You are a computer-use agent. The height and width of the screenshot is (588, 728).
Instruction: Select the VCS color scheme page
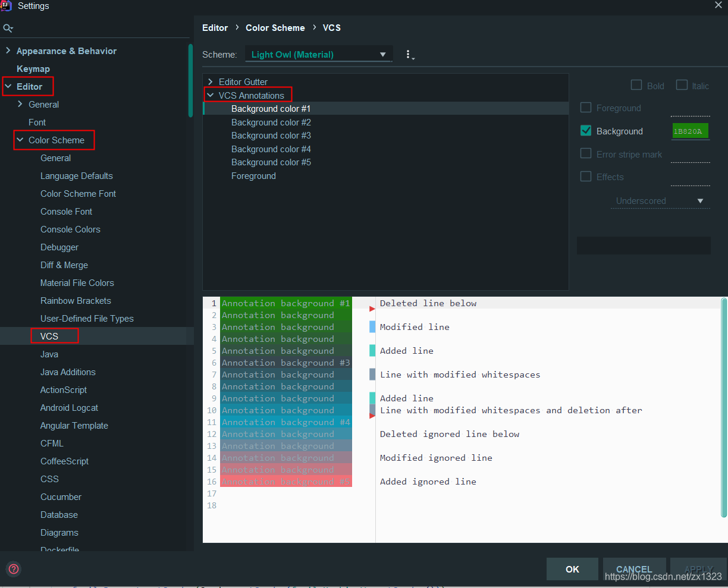[x=49, y=336]
